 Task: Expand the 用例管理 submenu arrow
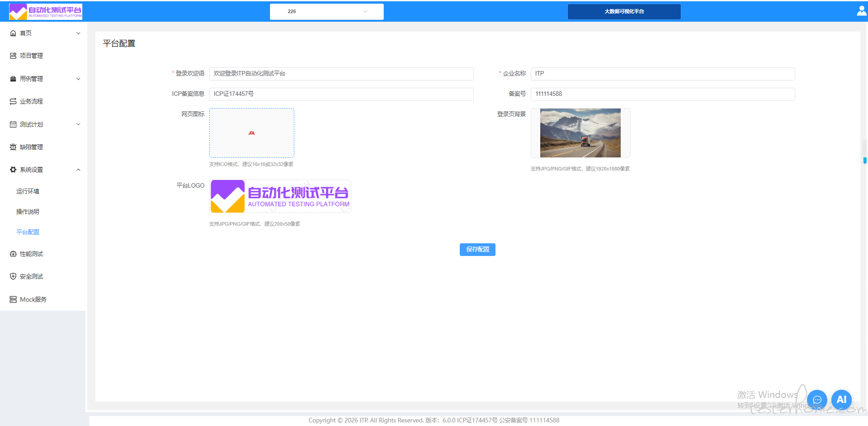pos(78,79)
